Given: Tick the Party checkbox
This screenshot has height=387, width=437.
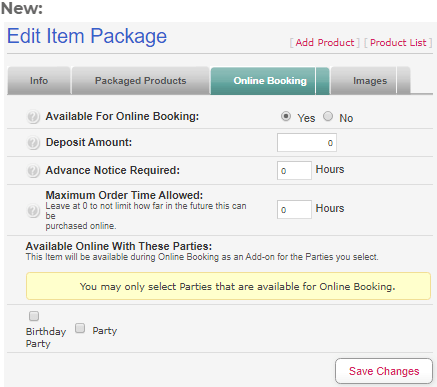Looking at the screenshot, I should pyautogui.click(x=80, y=328).
